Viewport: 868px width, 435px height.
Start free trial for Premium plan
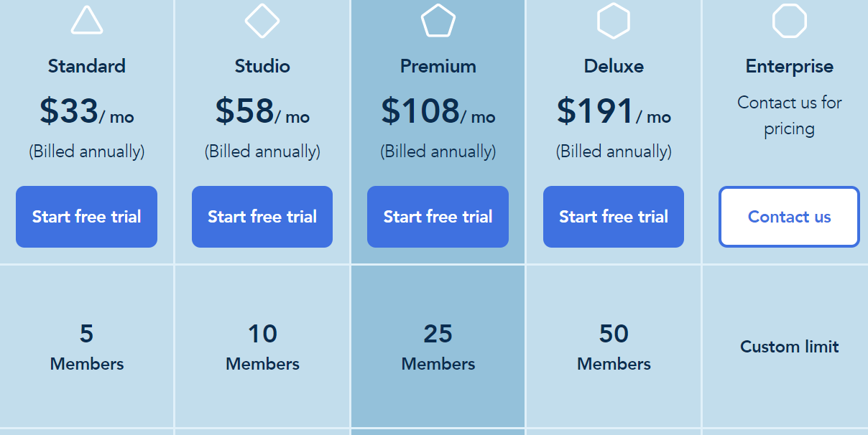[438, 217]
